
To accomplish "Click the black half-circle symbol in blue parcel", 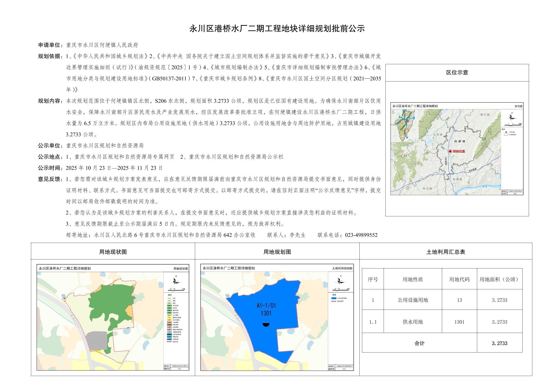I will (266, 324).
